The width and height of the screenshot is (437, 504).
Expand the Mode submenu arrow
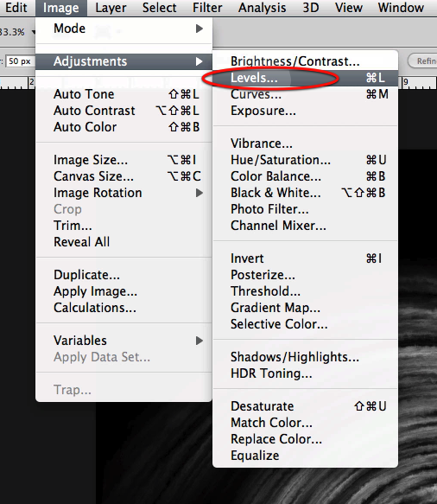click(199, 29)
